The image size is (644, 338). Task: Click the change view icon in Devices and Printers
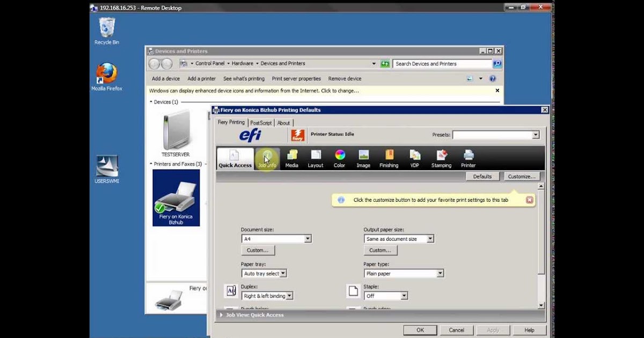(470, 78)
